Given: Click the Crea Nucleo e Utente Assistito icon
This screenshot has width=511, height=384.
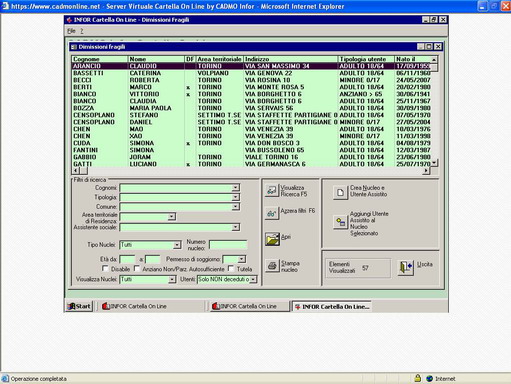Looking at the screenshot, I should tap(340, 192).
